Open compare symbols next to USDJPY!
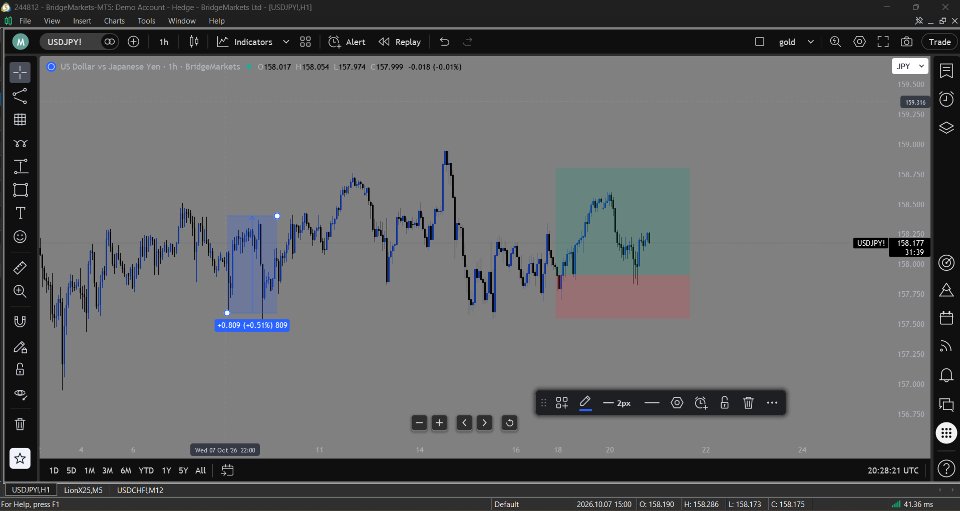Viewport: 960px width, 511px height. point(109,42)
